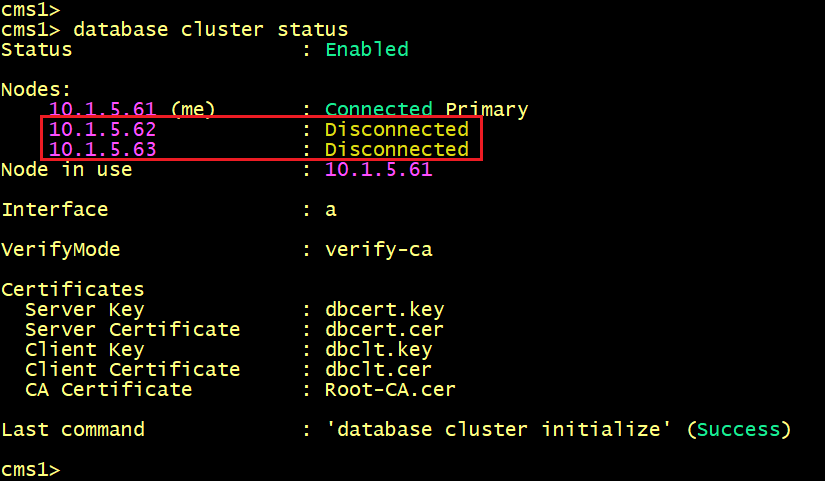The image size is (825, 481).
Task: Click the word 'Primary' next to Connected
Action: (x=487, y=110)
